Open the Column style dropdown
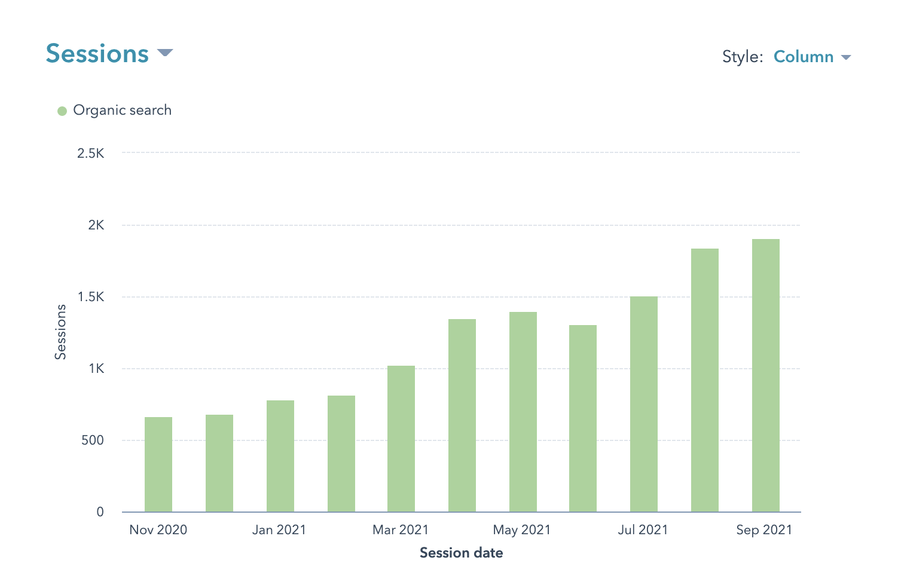Viewport: 898px width, 588px height. coord(803,57)
